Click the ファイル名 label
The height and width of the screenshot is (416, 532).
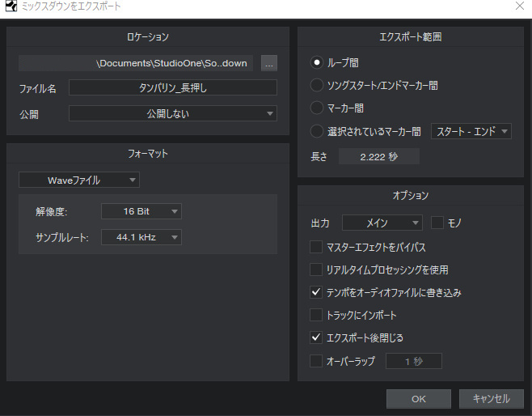tap(38, 89)
